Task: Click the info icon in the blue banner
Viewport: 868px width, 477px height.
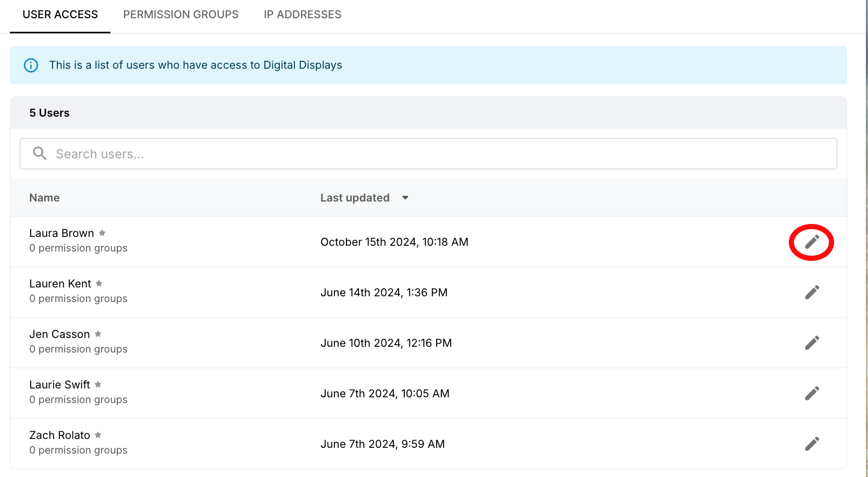Action: [31, 65]
